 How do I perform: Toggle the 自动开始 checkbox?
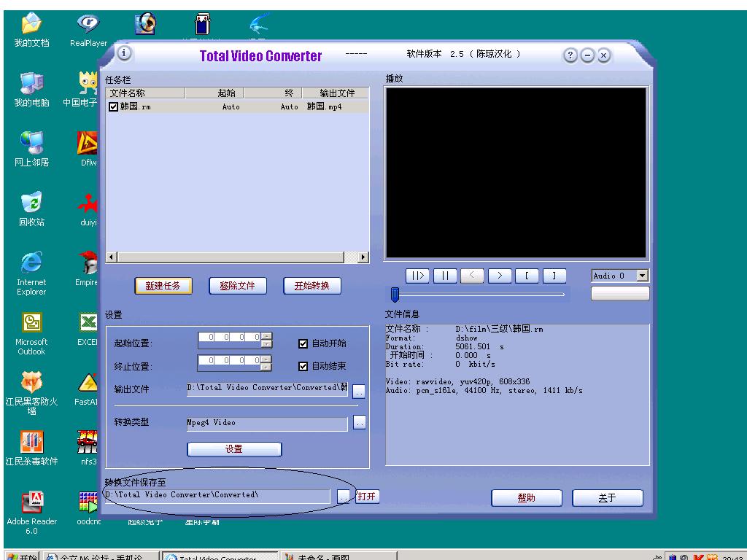tap(303, 343)
